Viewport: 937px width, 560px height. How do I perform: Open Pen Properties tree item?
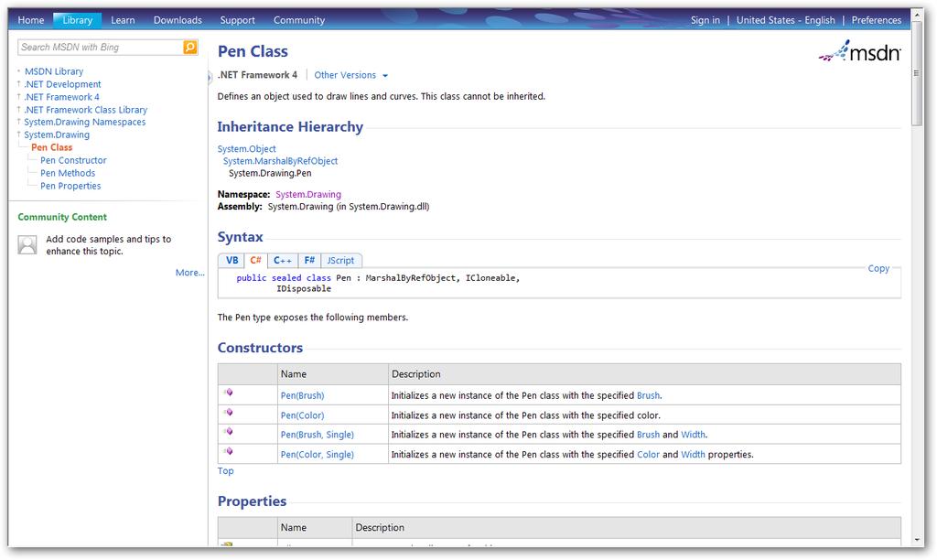coord(70,186)
